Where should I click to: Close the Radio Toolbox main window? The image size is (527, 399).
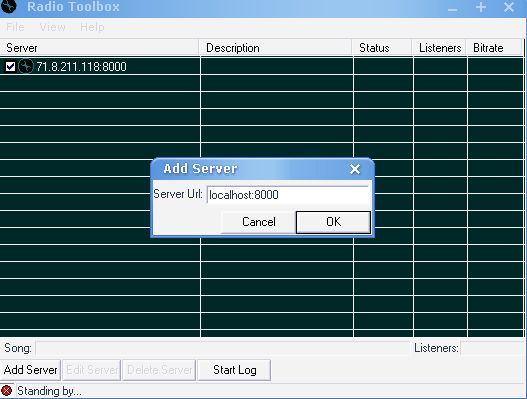tap(509, 7)
